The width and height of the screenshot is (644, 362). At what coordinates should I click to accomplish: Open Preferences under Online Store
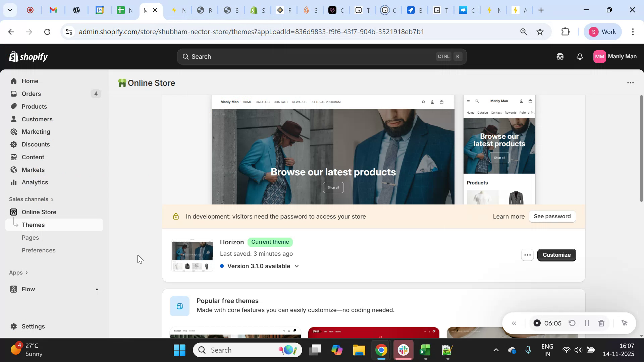point(39,250)
